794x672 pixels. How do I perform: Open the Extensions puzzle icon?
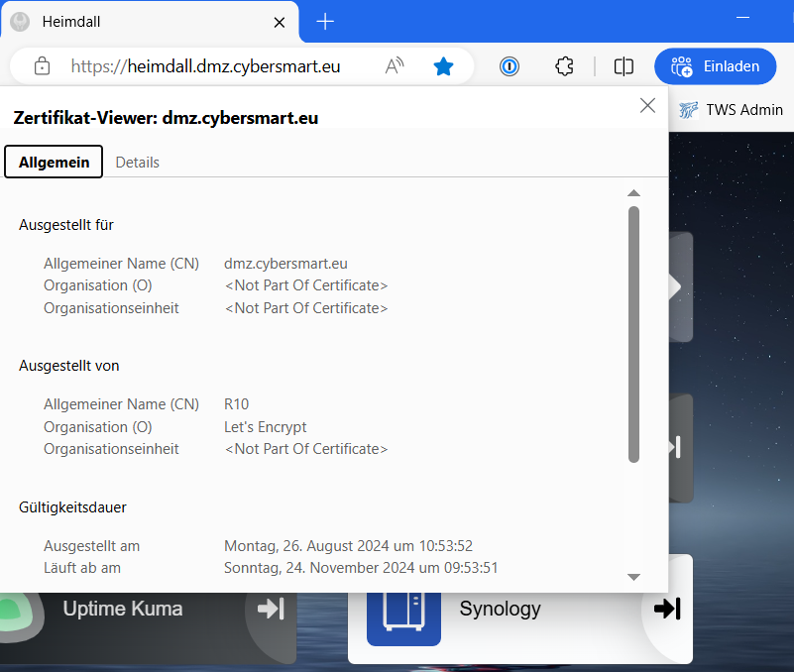click(x=564, y=66)
